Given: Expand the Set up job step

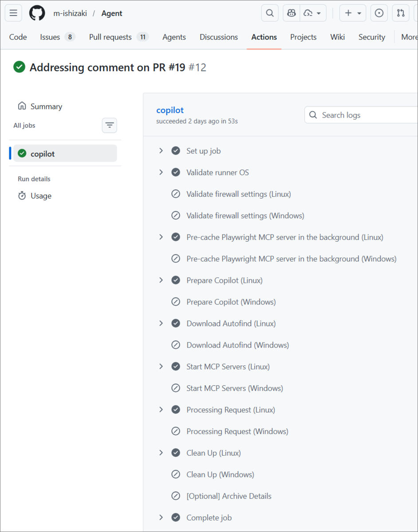Looking at the screenshot, I should point(161,151).
